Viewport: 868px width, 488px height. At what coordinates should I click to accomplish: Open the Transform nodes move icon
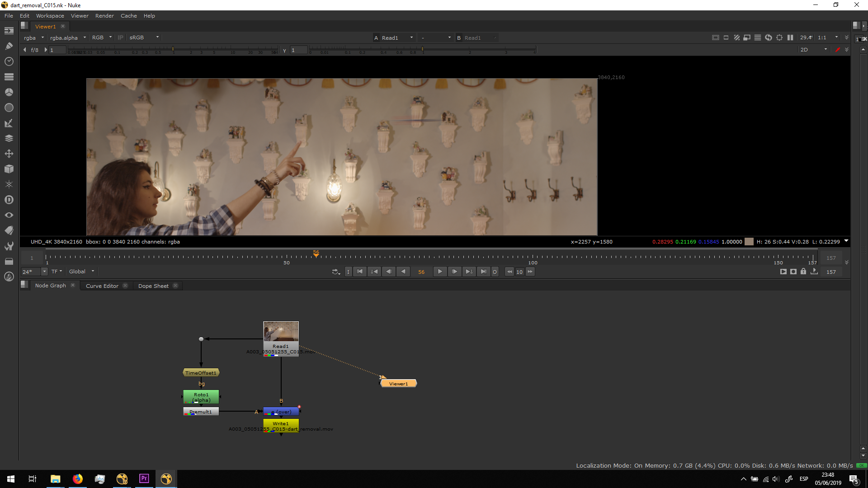(9, 154)
